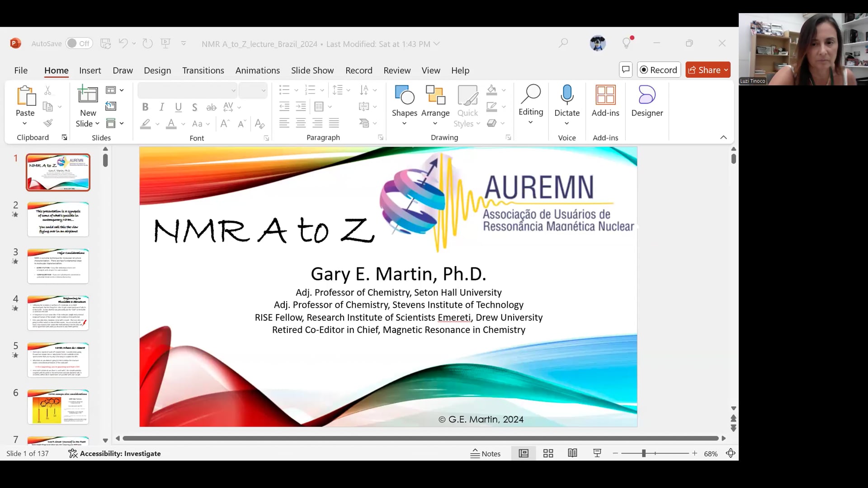The height and width of the screenshot is (488, 868).
Task: Toggle text Shadow formatting
Action: pyautogui.click(x=195, y=107)
